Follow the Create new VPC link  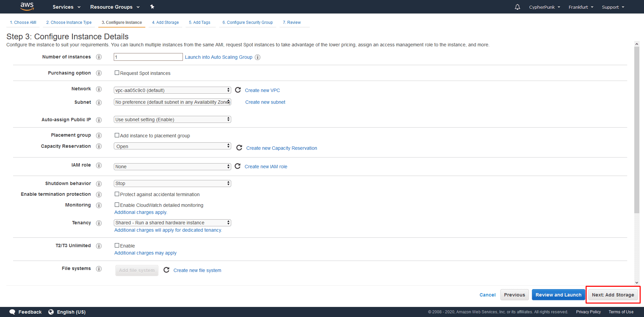pyautogui.click(x=262, y=90)
